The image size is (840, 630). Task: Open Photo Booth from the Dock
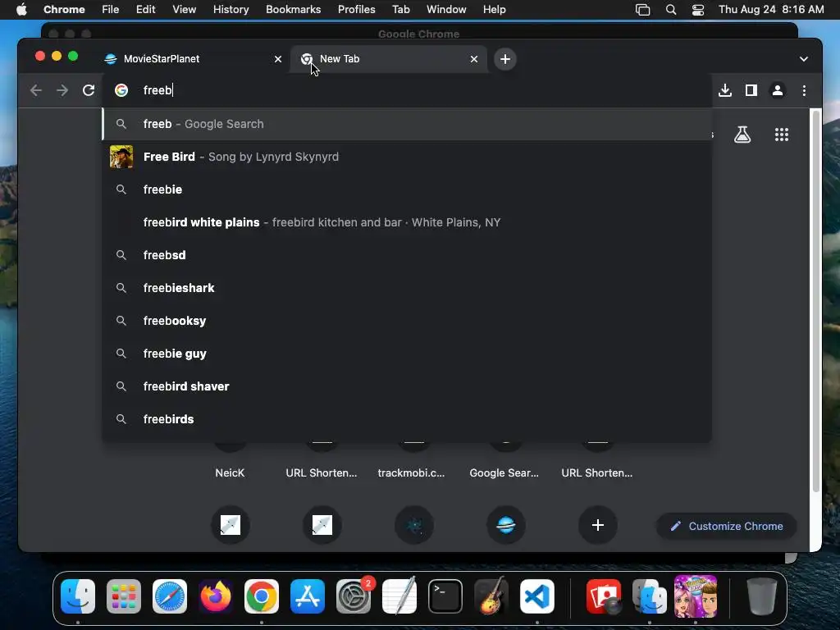click(x=604, y=596)
